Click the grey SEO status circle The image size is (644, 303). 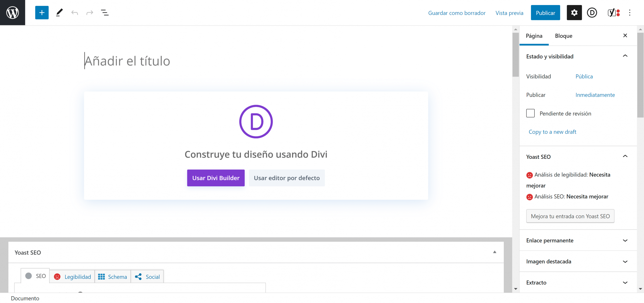[28, 276]
